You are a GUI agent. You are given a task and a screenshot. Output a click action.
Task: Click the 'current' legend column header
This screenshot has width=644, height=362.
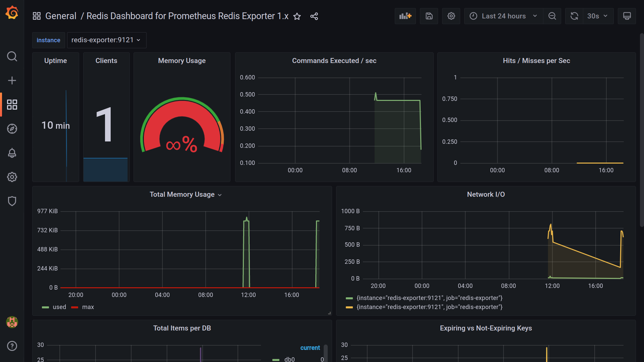[310, 348]
